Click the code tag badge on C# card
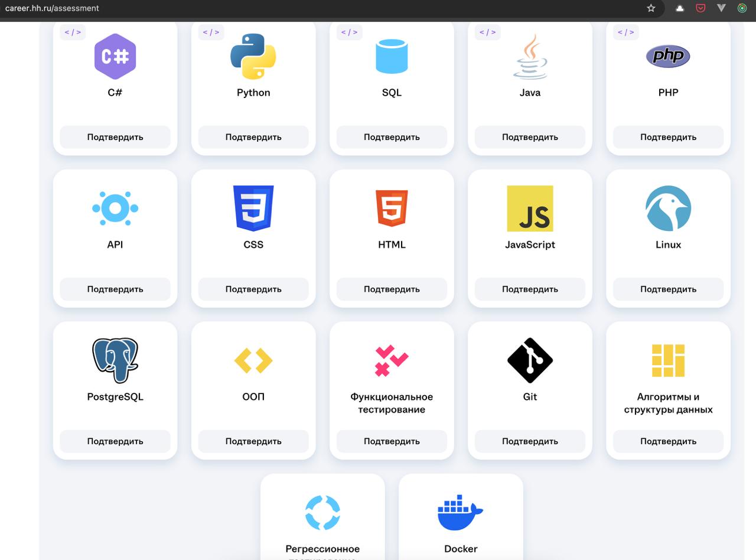Image resolution: width=756 pixels, height=560 pixels. 73,32
